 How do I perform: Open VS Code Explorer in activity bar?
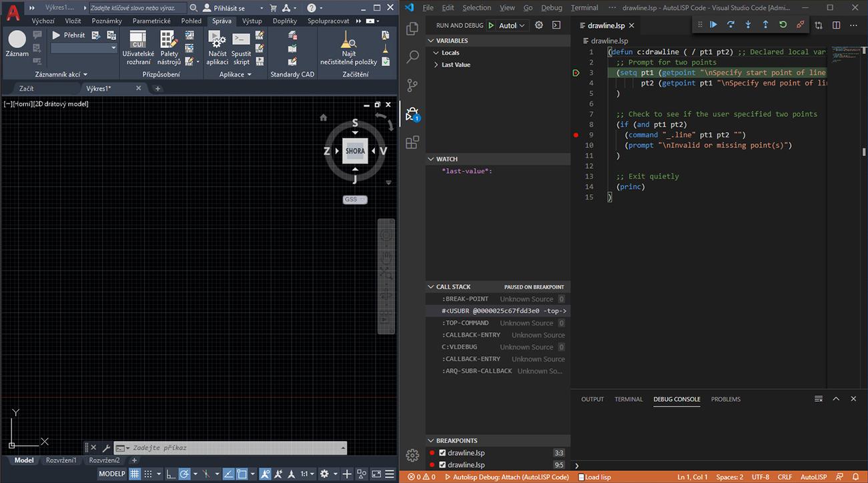(412, 29)
